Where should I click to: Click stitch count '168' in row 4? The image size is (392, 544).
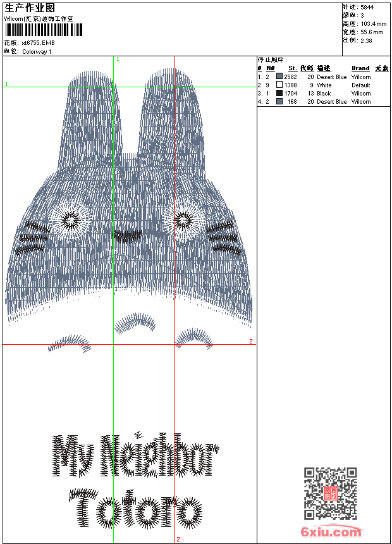coord(293,102)
